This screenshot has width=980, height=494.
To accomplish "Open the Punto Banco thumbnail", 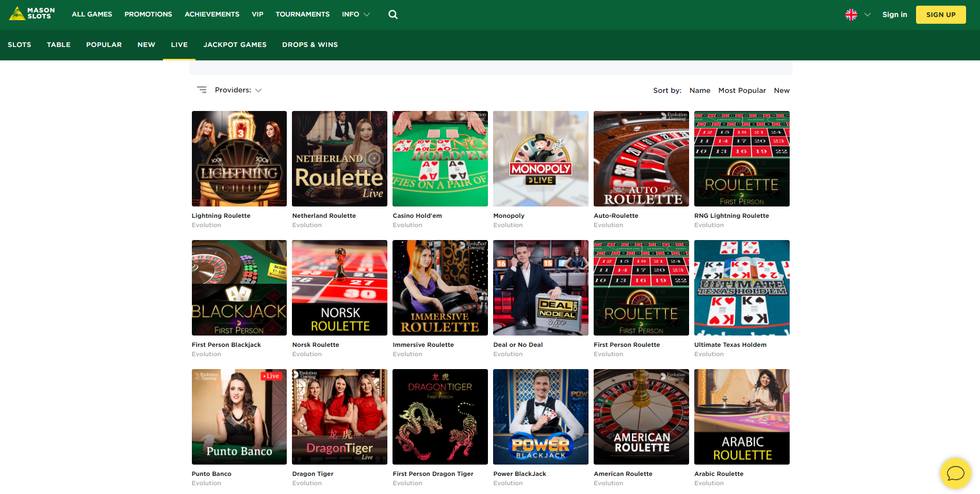I will [239, 417].
